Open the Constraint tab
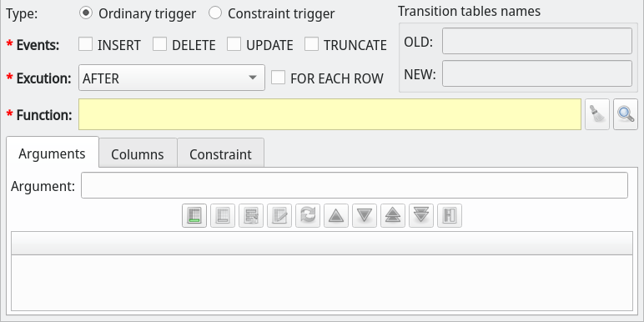Screen dimensions: 644x322 [x=220, y=154]
